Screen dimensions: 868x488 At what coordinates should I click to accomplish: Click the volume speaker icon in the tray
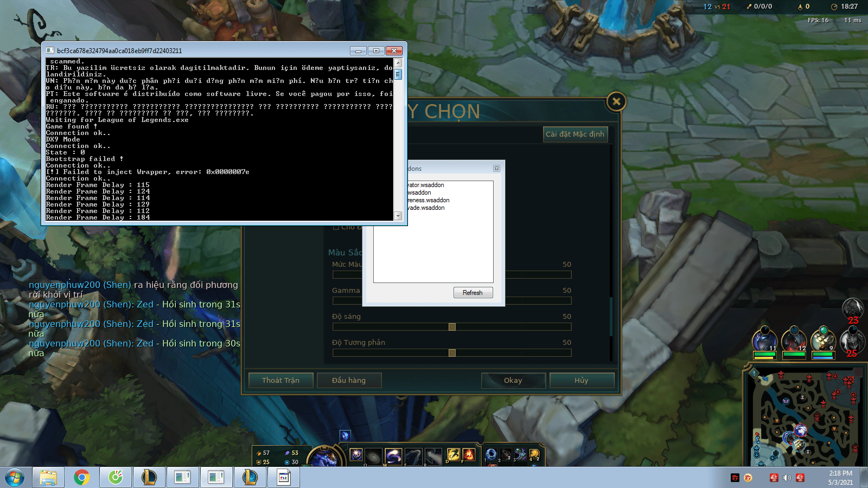(787, 478)
